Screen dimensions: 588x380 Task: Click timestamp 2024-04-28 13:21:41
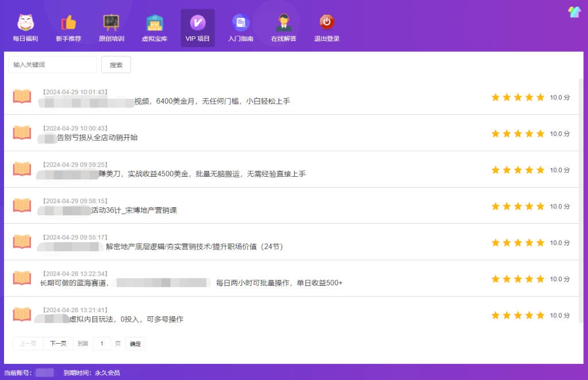point(75,310)
